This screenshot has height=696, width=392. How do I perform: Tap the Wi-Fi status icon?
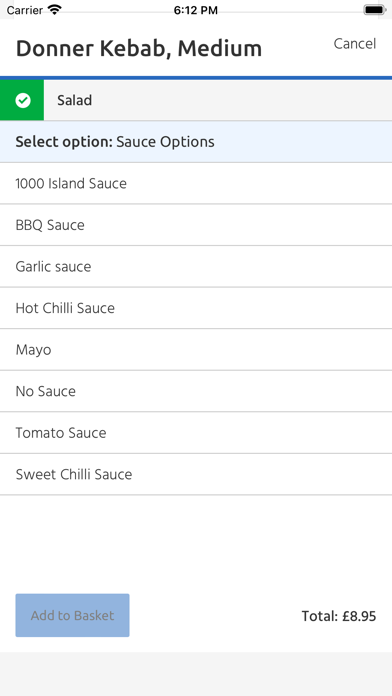coord(55,10)
